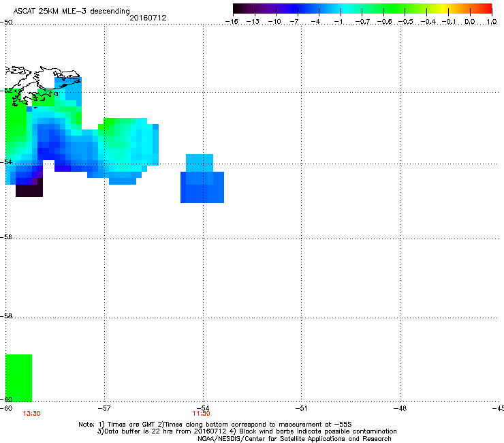The height and width of the screenshot is (443, 504).
Task: Click the -0.7 tick label on the color bar
Action: click(362, 22)
